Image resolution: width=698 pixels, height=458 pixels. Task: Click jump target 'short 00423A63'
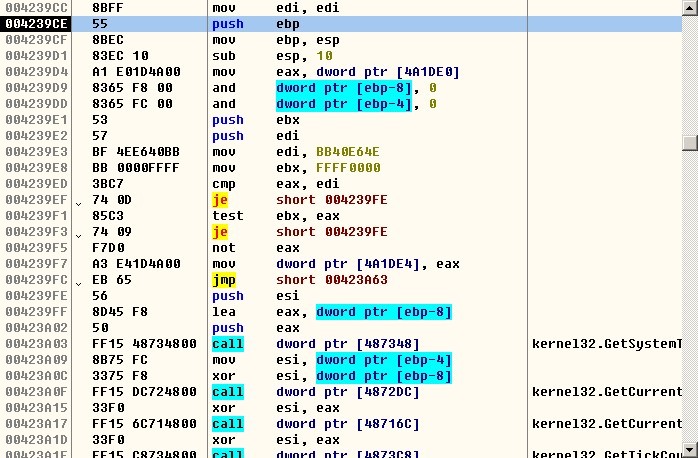coord(332,280)
